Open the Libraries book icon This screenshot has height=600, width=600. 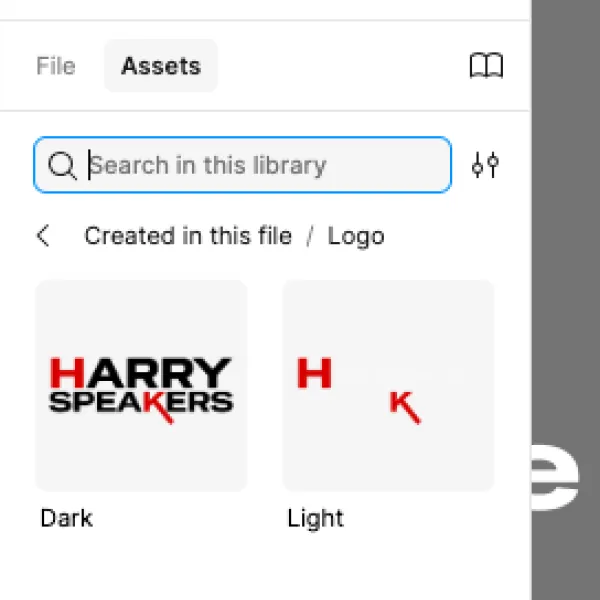486,66
